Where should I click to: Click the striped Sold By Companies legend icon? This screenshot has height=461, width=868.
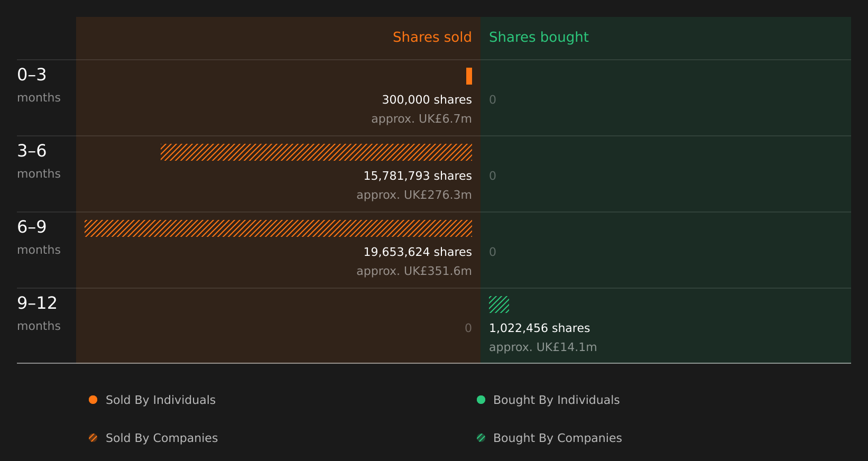[x=93, y=438]
